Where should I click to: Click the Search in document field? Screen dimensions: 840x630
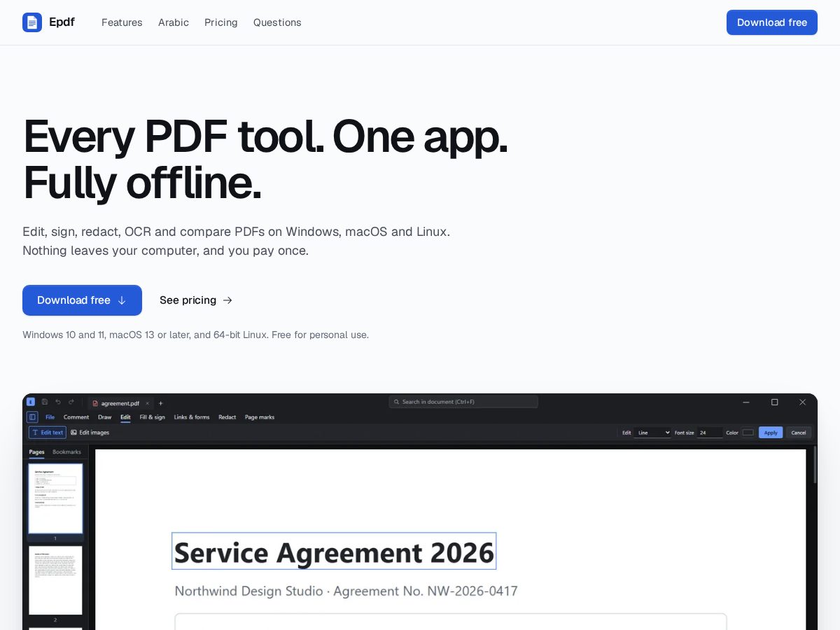[463, 402]
